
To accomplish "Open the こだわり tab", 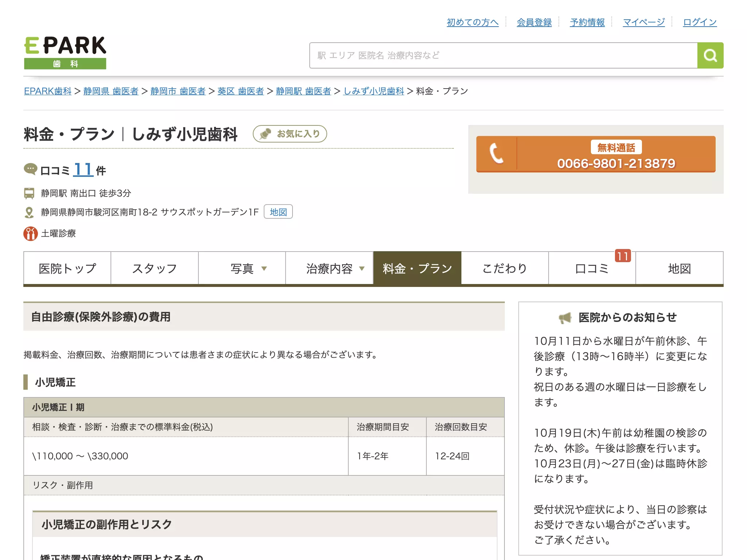I will [505, 268].
